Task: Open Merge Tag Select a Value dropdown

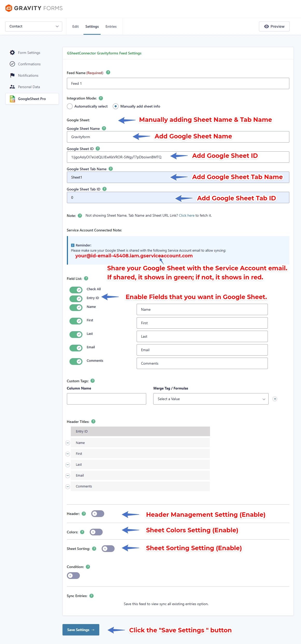Action: click(x=211, y=399)
